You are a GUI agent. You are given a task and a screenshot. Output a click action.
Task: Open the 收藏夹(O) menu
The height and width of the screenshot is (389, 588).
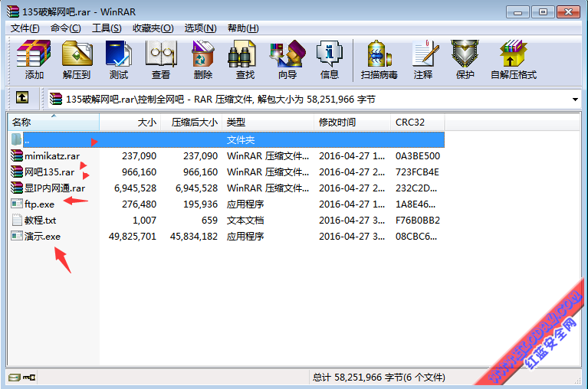pyautogui.click(x=153, y=28)
